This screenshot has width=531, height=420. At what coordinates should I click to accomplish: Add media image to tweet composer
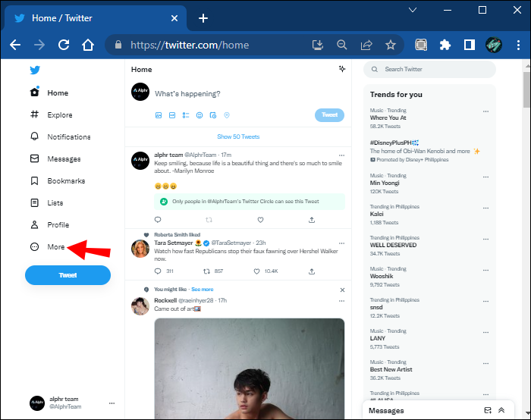pos(159,115)
